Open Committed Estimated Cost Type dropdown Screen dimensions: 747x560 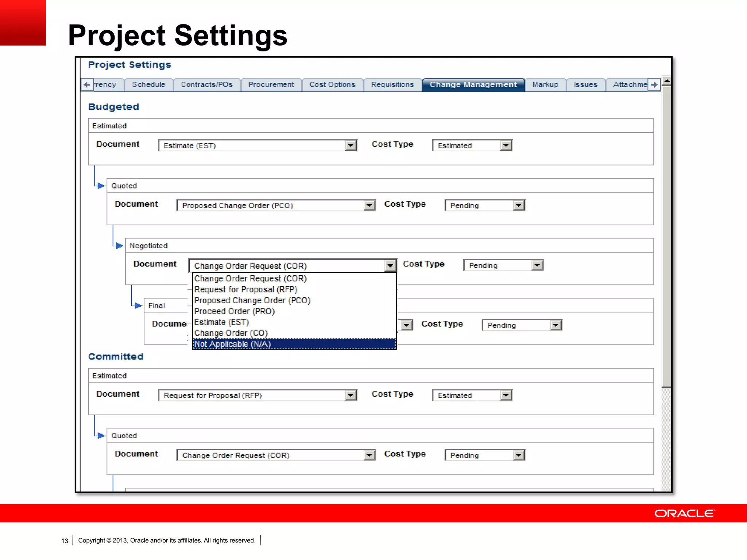tap(472, 395)
